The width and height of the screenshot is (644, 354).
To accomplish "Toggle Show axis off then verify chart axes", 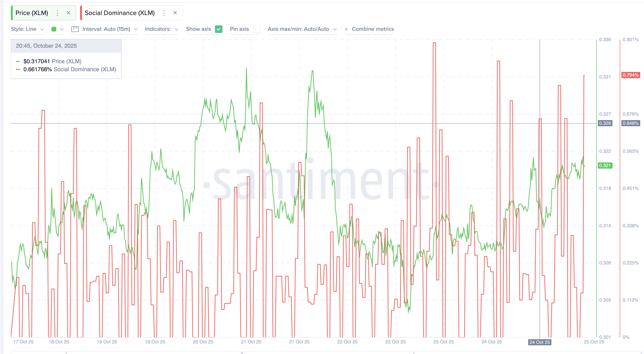I will (218, 29).
